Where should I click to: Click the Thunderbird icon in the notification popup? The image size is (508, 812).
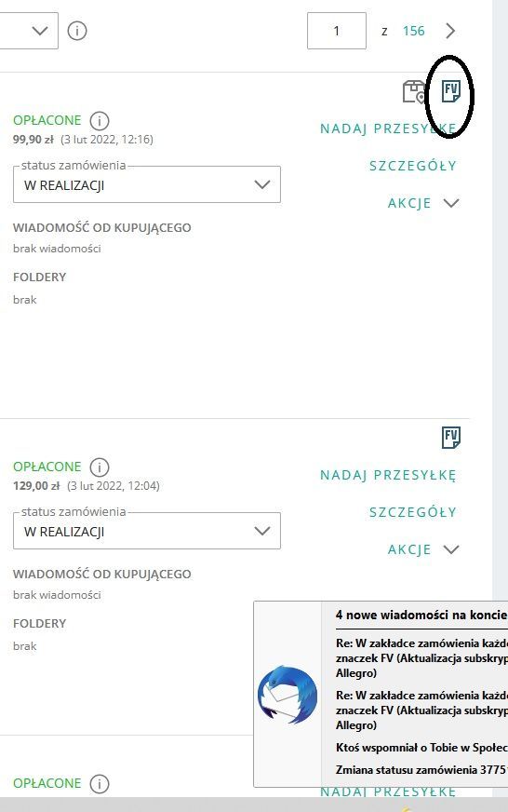tap(287, 694)
